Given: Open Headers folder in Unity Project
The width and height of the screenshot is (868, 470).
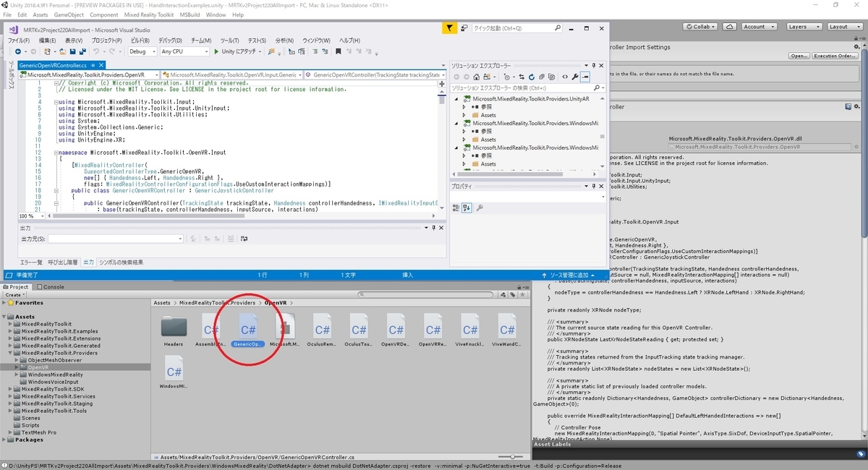Looking at the screenshot, I should (174, 331).
